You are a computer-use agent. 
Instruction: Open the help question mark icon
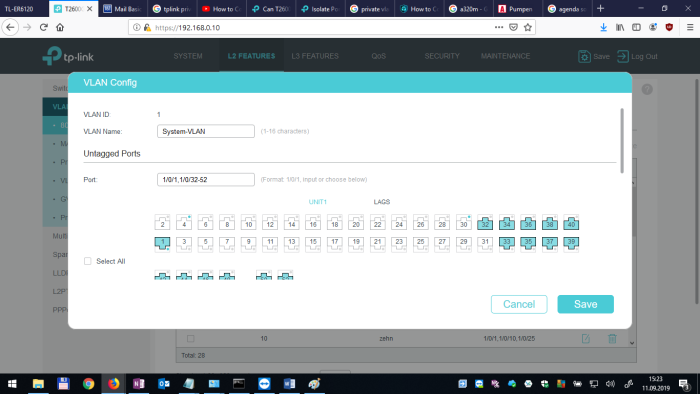[647, 89]
